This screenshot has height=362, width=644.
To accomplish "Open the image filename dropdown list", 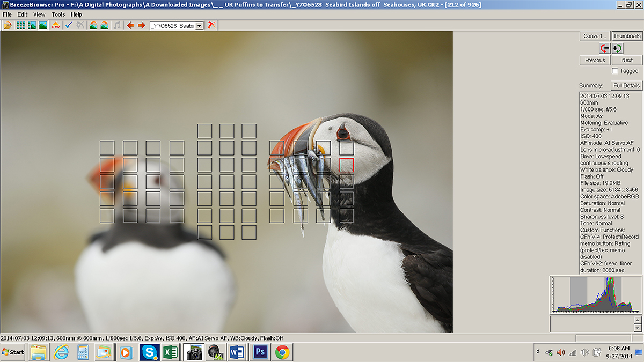I will (200, 26).
